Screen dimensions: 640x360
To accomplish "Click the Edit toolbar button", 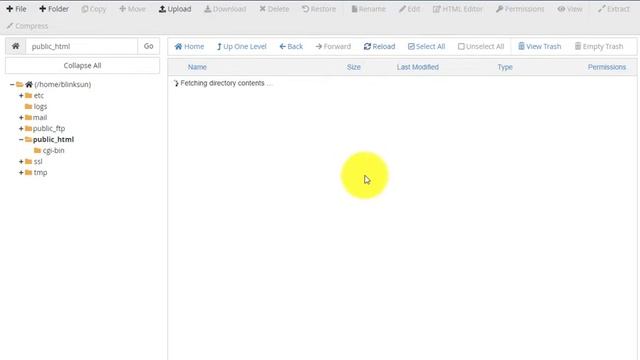I will pos(409,9).
